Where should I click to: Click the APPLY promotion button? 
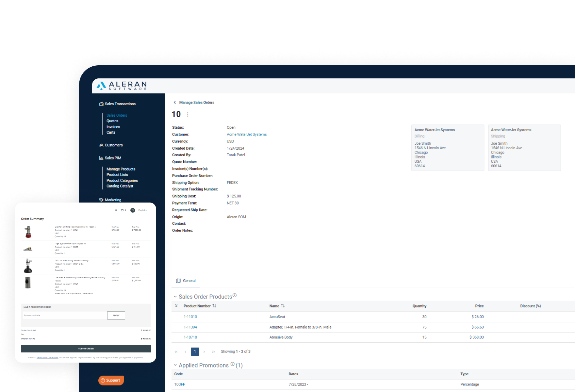[116, 316]
